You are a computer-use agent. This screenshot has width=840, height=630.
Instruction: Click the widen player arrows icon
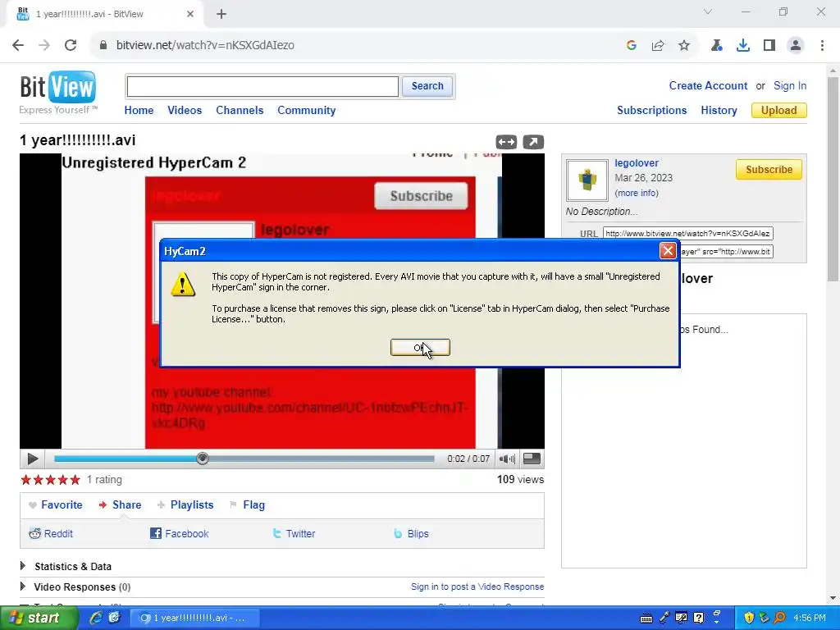506,142
